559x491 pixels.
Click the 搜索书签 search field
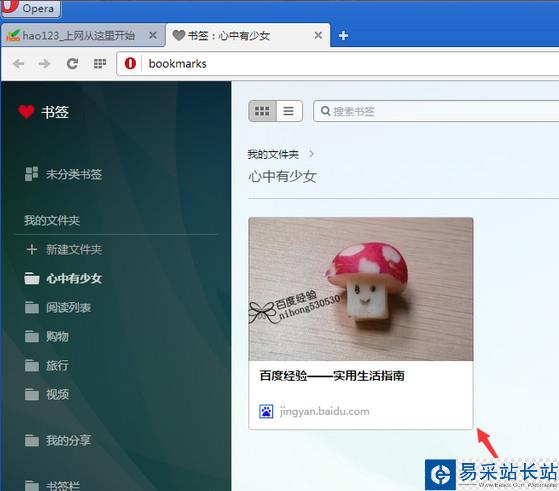tap(436, 111)
